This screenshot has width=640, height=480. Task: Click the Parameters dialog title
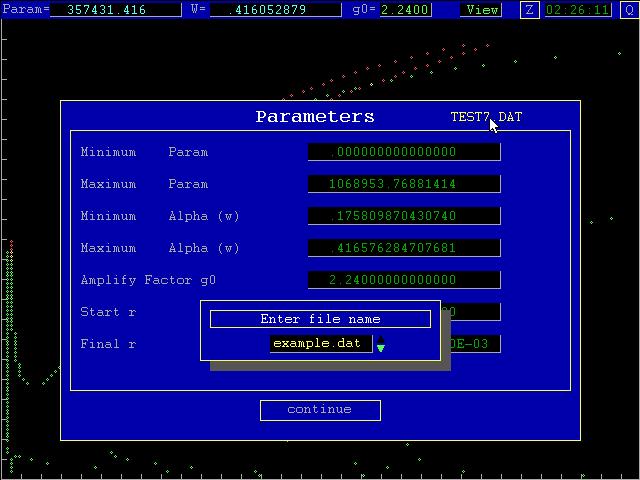coord(315,117)
